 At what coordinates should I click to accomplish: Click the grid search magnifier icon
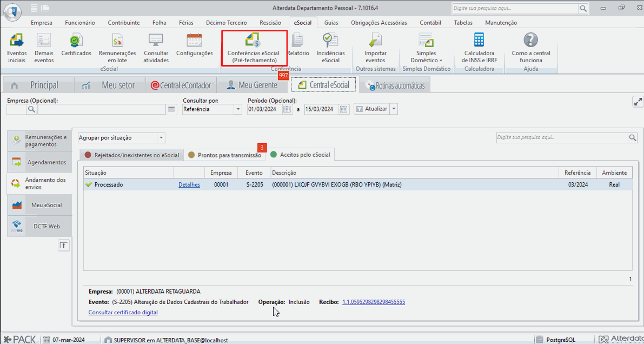(x=632, y=138)
